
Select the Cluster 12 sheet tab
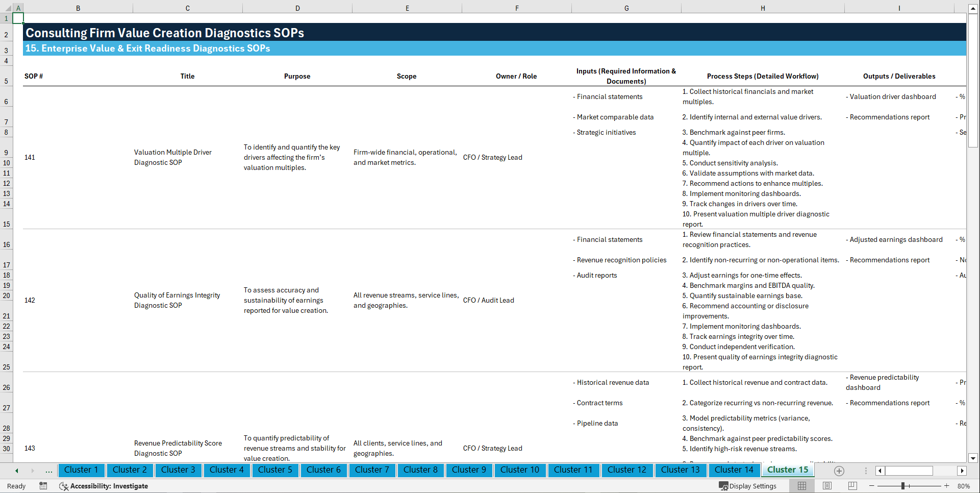627,470
